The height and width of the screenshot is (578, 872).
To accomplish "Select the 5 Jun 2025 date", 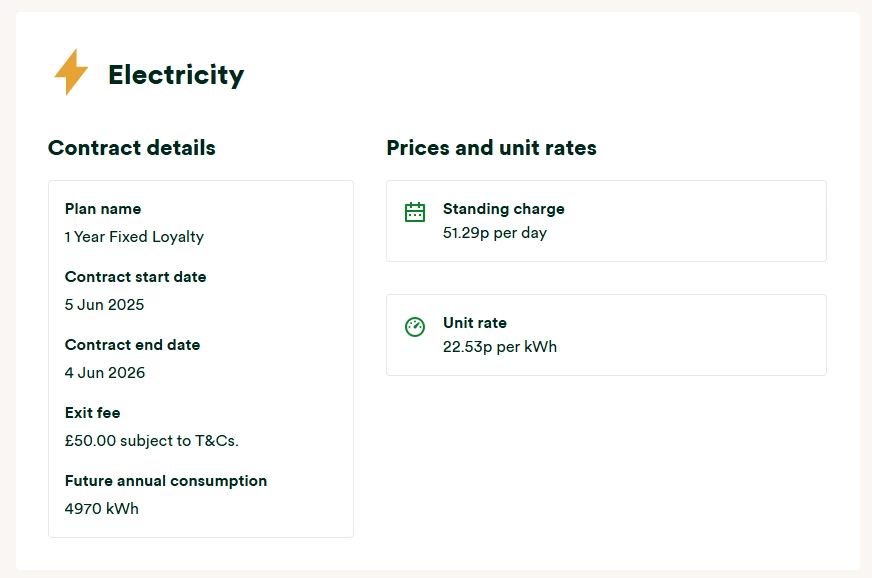I will 104,305.
